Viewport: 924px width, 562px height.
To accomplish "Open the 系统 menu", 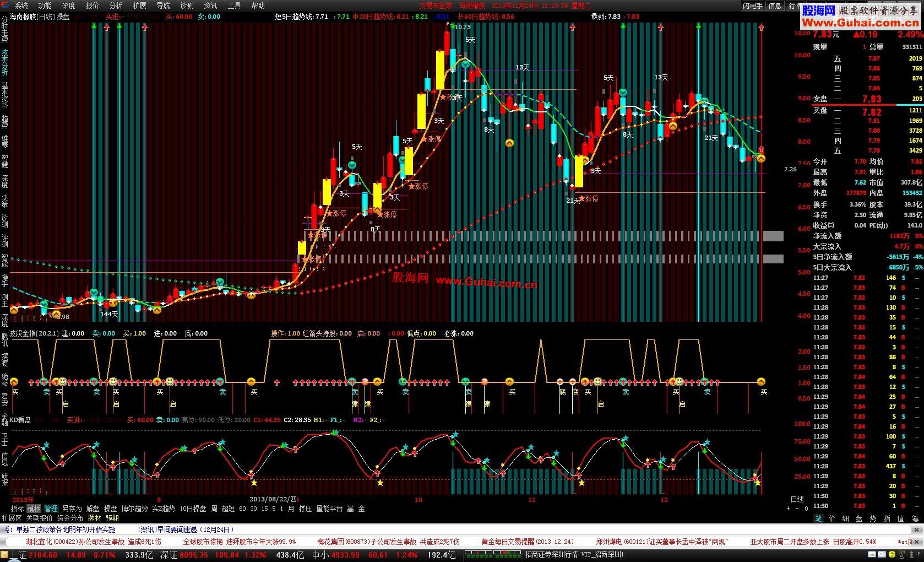I will [x=21, y=6].
